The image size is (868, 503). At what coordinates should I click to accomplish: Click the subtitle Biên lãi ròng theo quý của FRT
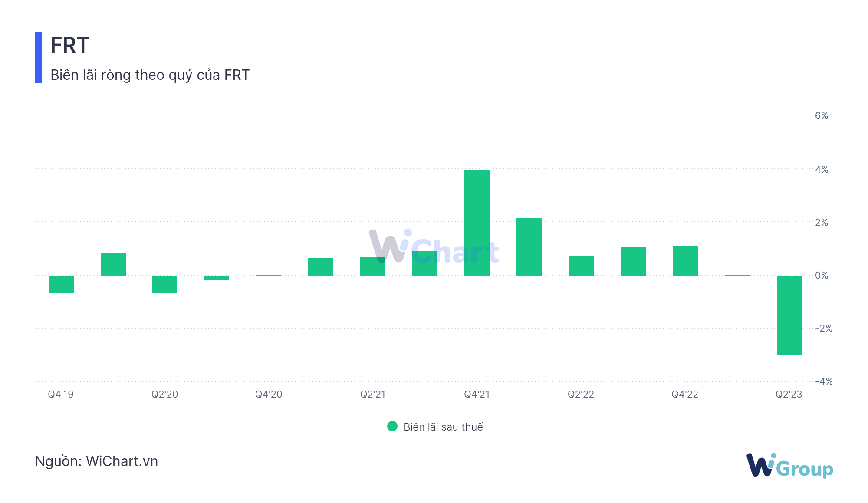(x=150, y=75)
